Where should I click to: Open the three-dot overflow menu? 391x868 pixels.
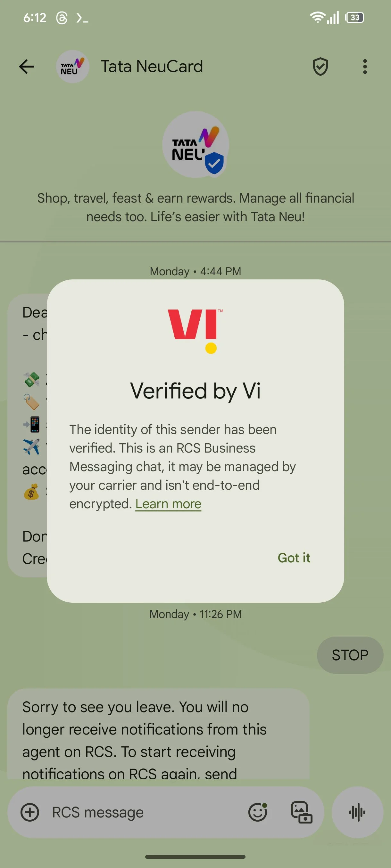pyautogui.click(x=365, y=66)
